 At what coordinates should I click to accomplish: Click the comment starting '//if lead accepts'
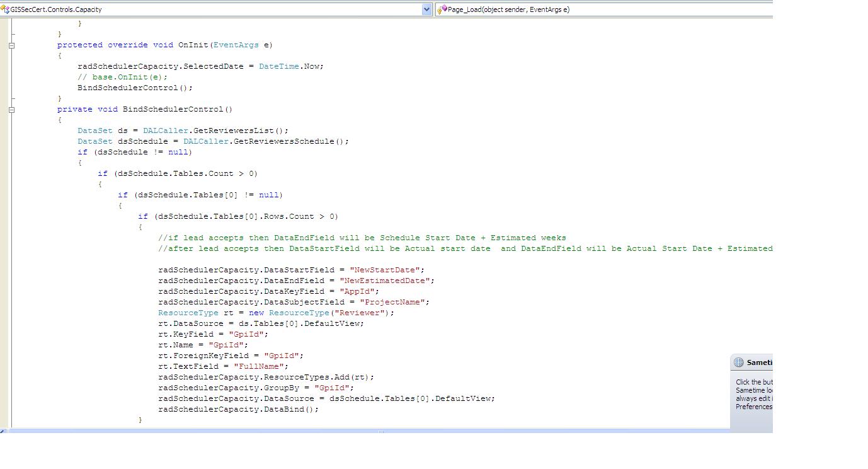click(362, 238)
